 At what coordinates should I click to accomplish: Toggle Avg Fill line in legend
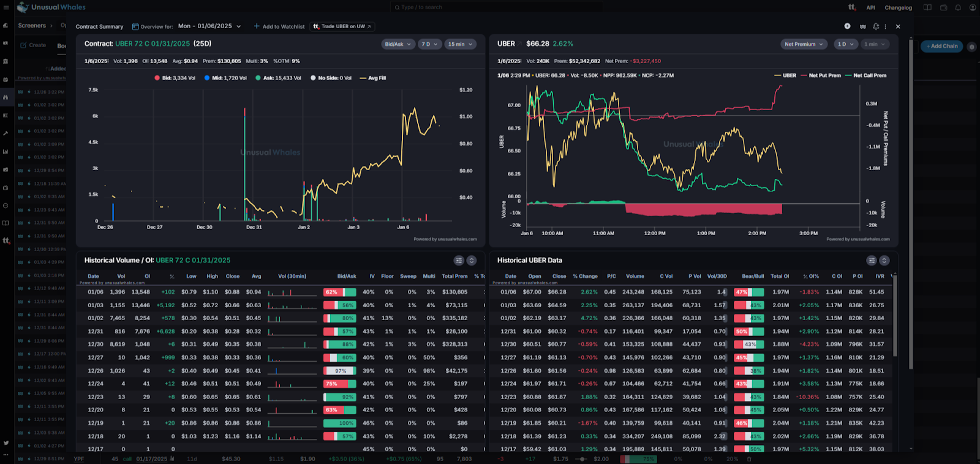click(373, 78)
